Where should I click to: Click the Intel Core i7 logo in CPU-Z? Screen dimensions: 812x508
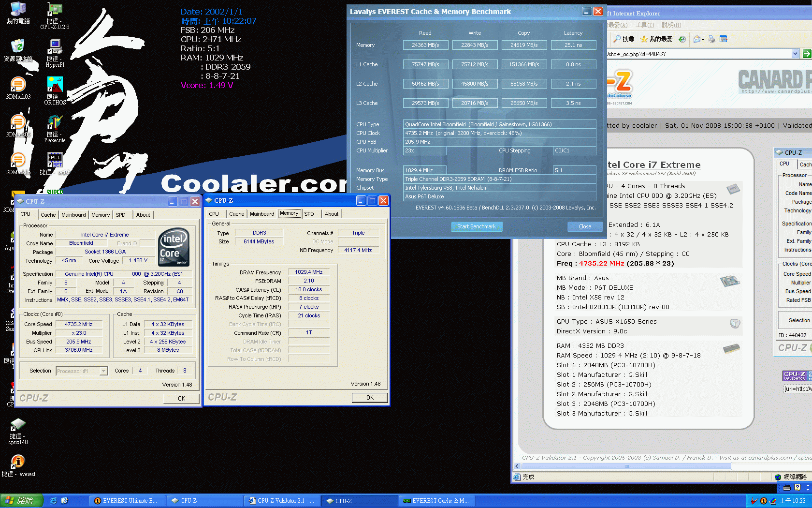click(x=174, y=247)
